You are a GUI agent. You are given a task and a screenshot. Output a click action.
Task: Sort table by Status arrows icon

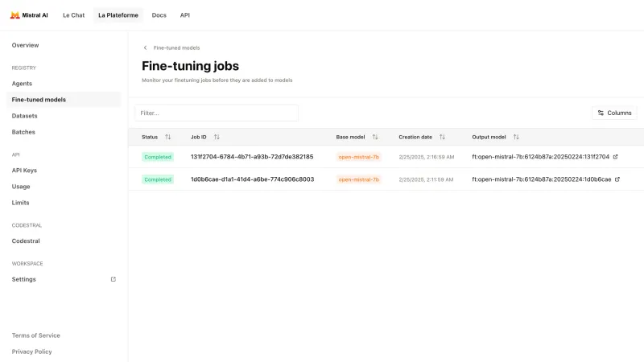click(168, 137)
